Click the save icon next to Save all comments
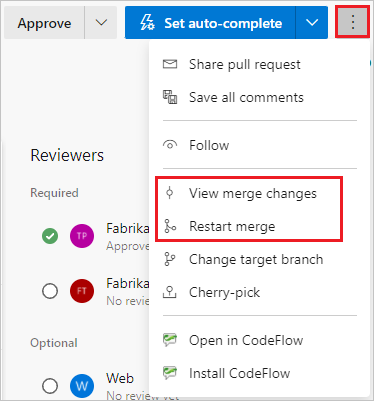Image resolution: width=374 pixels, height=401 pixels. tap(170, 97)
